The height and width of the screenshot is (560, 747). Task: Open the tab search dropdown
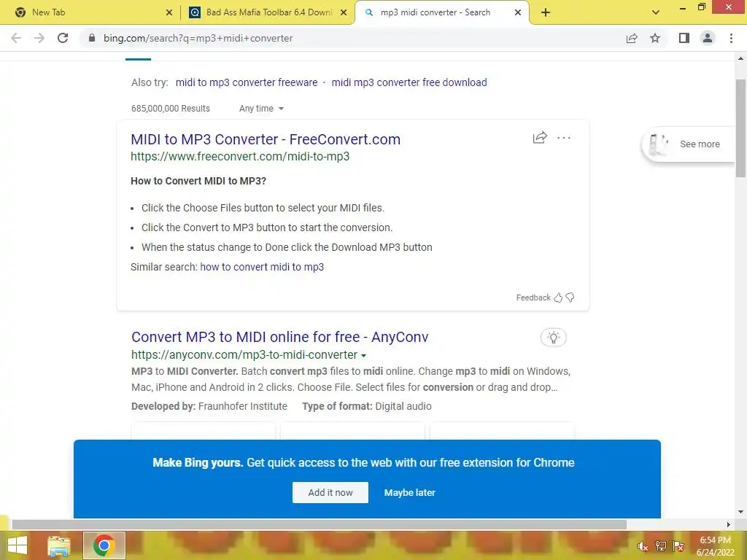(x=656, y=12)
